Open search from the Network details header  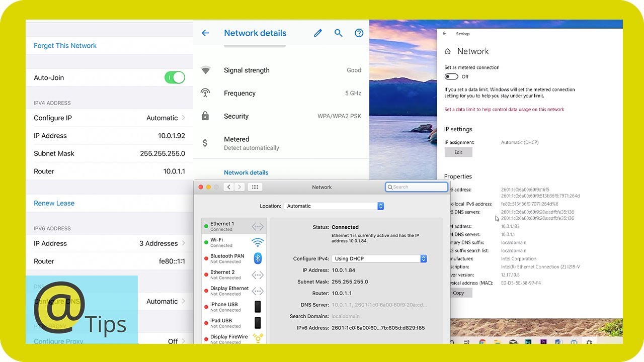coord(339,33)
